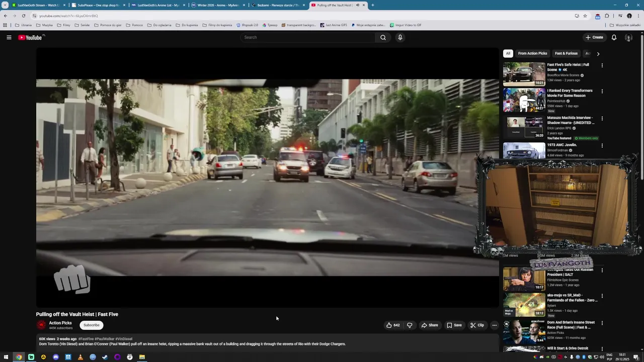Open the Chrome extensions puzzle icon
This screenshot has width=644, height=362.
(607, 16)
